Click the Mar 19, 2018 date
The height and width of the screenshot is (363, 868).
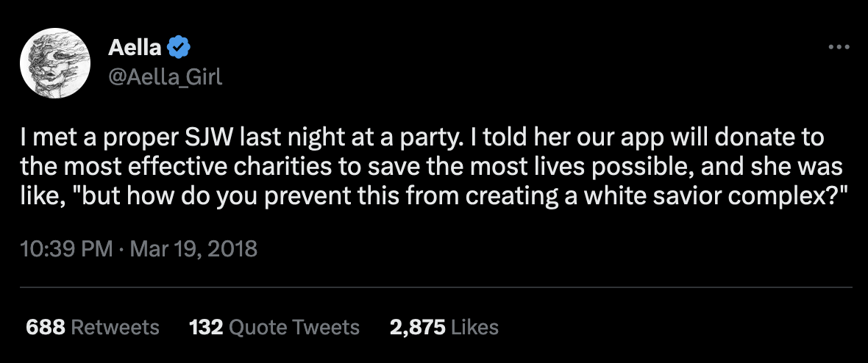tap(193, 248)
